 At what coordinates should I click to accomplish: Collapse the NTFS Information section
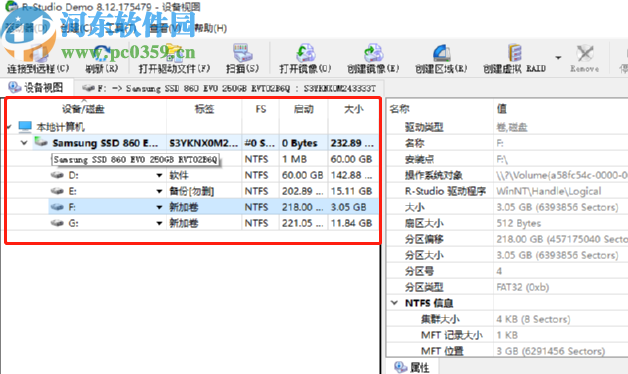(395, 303)
